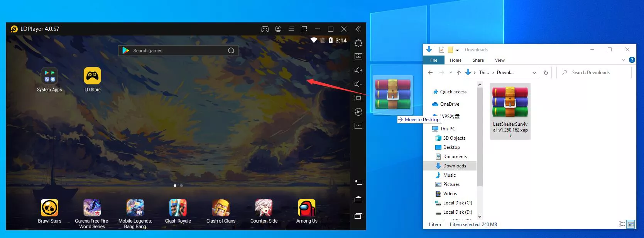Select 3D Objects in navigation pane
This screenshot has height=238, width=644.
click(x=450, y=138)
